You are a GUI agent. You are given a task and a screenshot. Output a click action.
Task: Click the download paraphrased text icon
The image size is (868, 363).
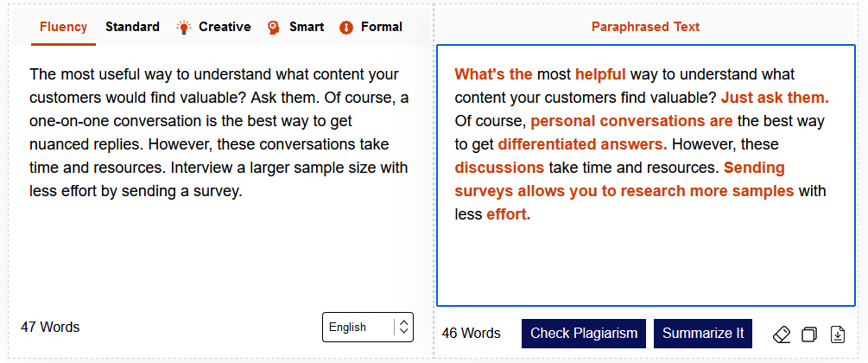pyautogui.click(x=837, y=334)
